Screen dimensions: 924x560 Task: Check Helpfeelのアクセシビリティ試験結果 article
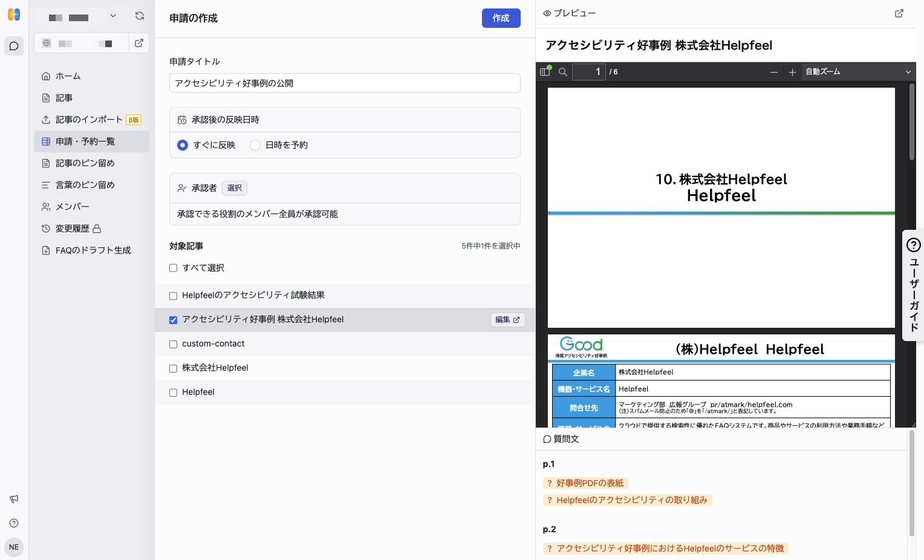(173, 296)
